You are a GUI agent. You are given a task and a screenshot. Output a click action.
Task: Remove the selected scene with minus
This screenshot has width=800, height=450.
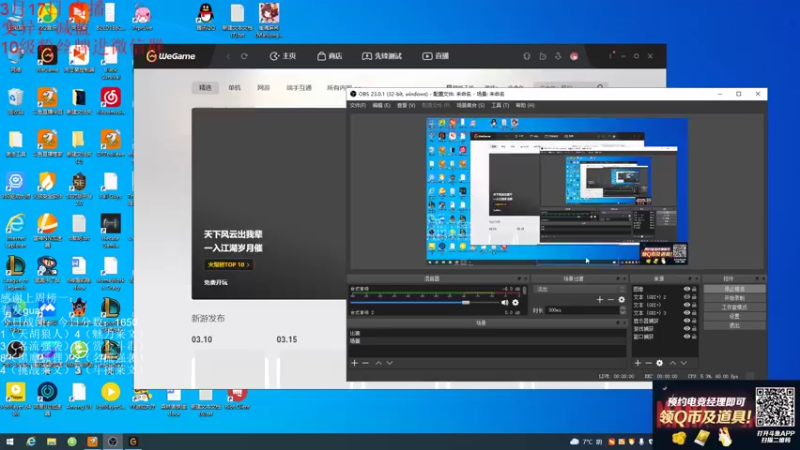(x=365, y=363)
